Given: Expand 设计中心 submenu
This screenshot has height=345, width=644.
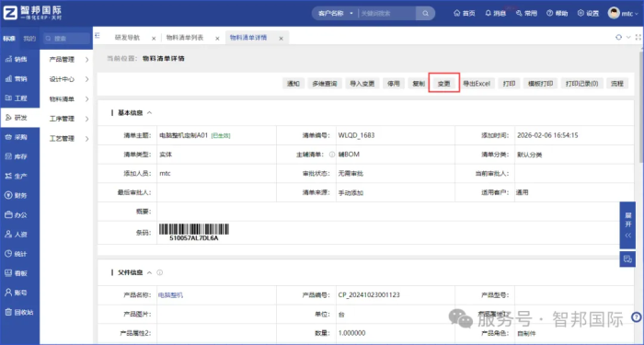Looking at the screenshot, I should coord(69,79).
